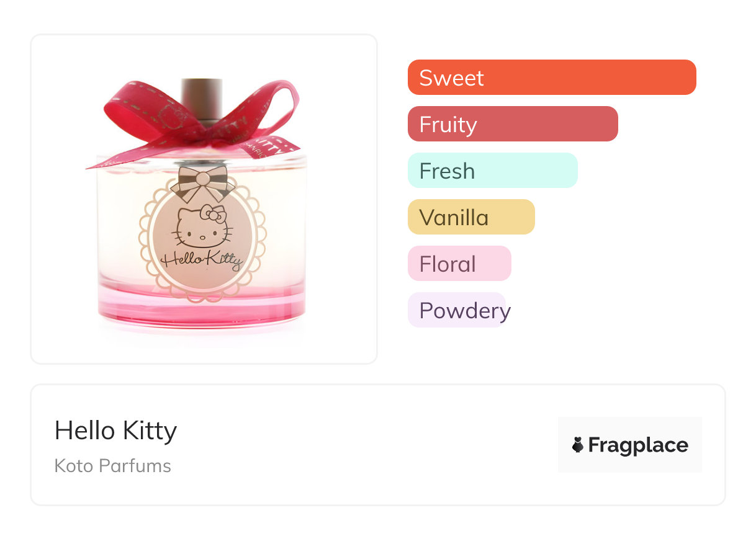Image resolution: width=756 pixels, height=536 pixels.
Task: Open the Koto Parfums brand link
Action: pyautogui.click(x=112, y=466)
